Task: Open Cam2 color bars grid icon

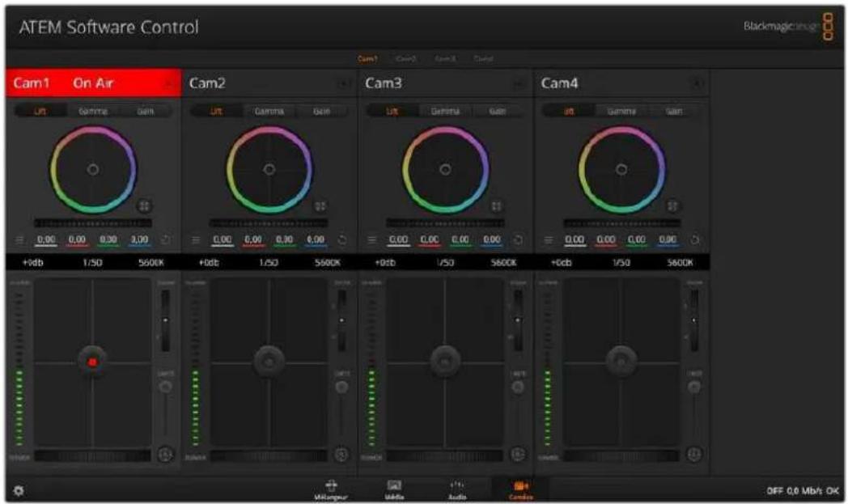Action: (320, 205)
